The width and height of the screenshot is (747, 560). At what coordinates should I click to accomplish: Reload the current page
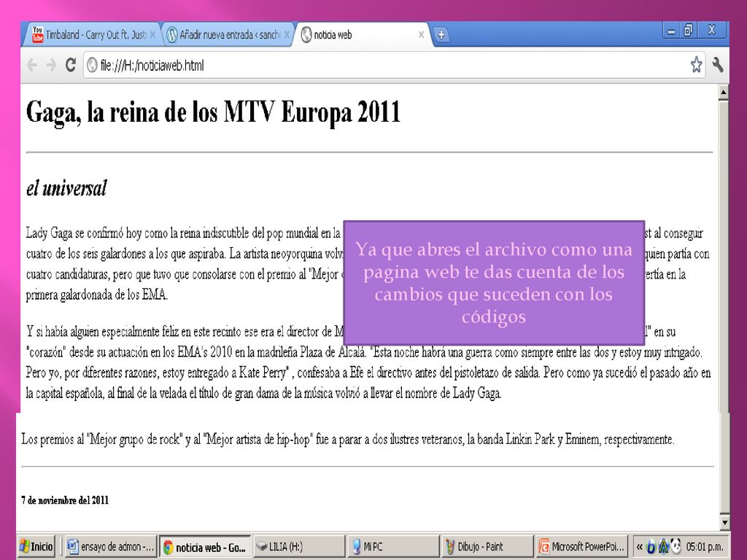click(x=71, y=65)
